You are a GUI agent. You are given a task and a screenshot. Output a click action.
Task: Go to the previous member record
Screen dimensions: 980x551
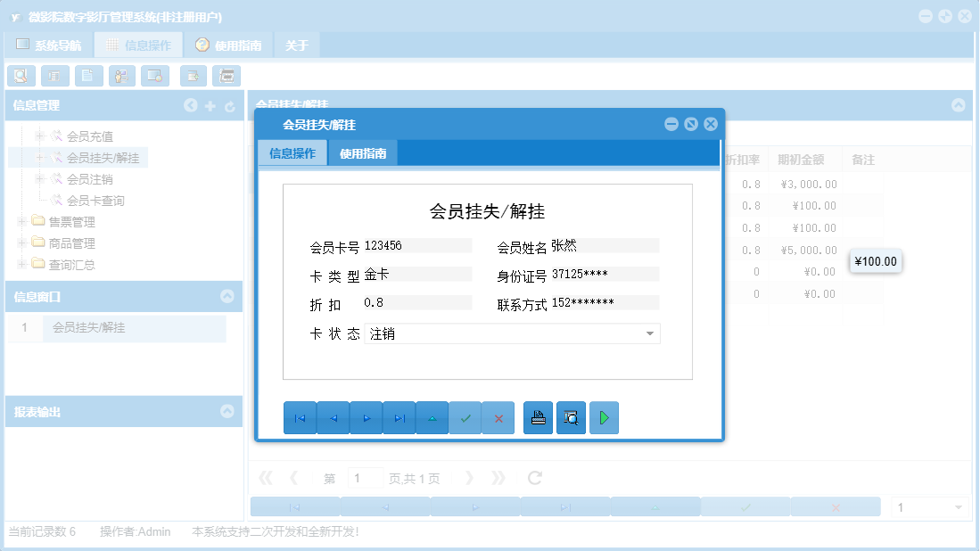tap(334, 417)
